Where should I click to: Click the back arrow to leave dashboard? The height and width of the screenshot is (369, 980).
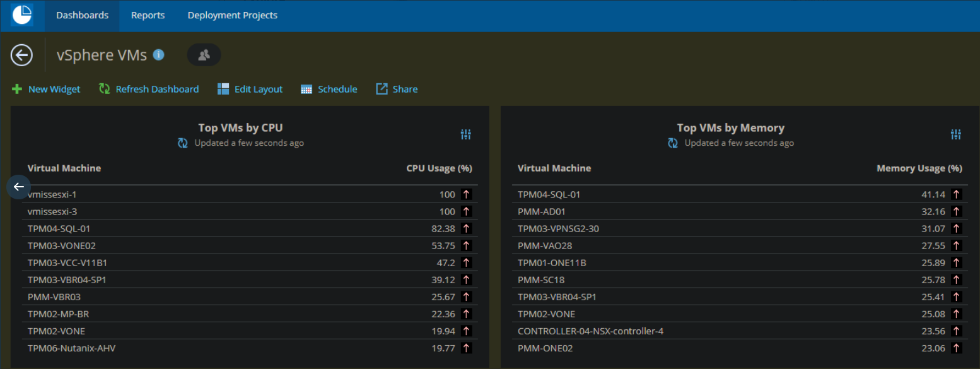[21, 56]
